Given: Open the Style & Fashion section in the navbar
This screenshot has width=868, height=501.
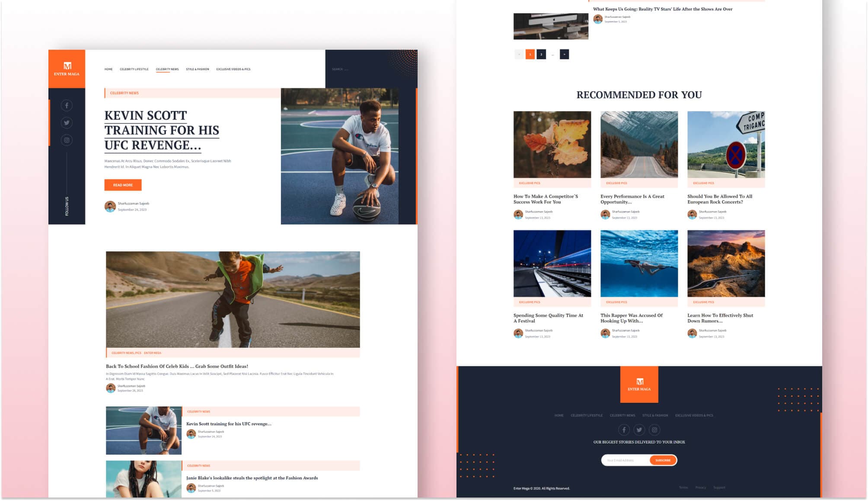Looking at the screenshot, I should [x=197, y=69].
